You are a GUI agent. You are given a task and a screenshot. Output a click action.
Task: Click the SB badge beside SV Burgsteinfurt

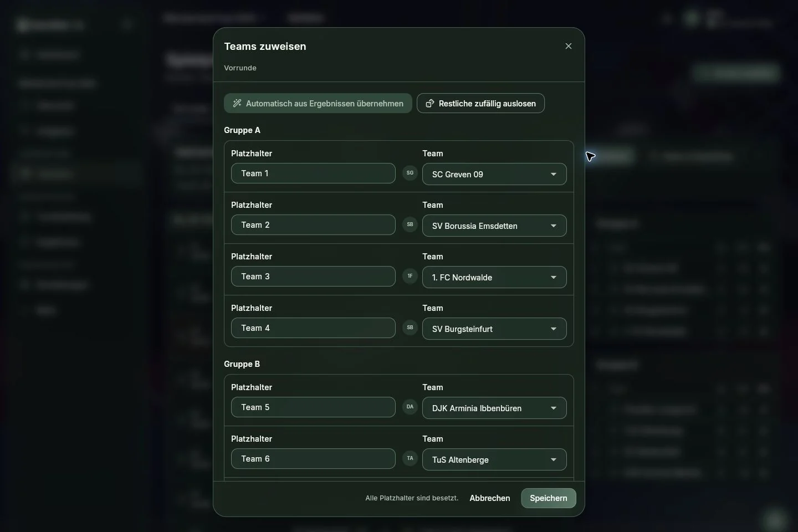pos(410,328)
